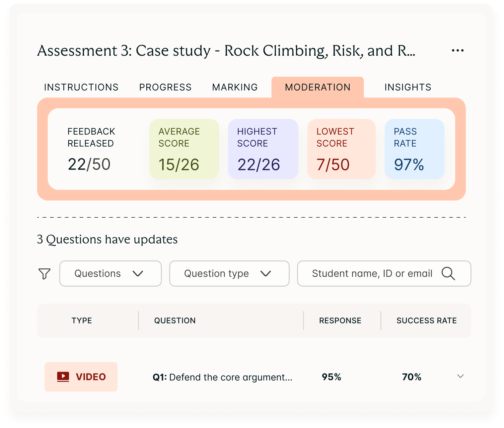Open the Questions dropdown
The height and width of the screenshot is (428, 504).
tap(110, 274)
